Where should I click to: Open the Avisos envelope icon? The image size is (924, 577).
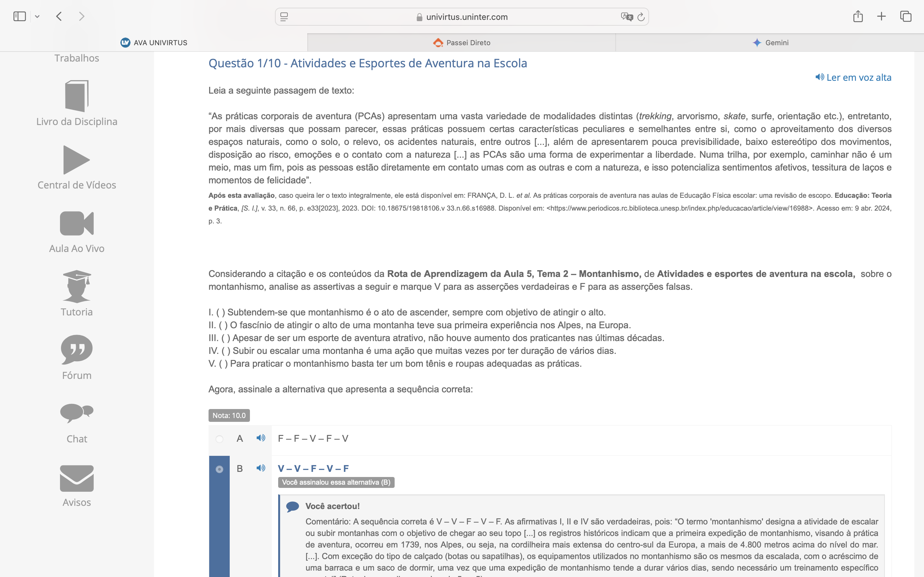(77, 478)
